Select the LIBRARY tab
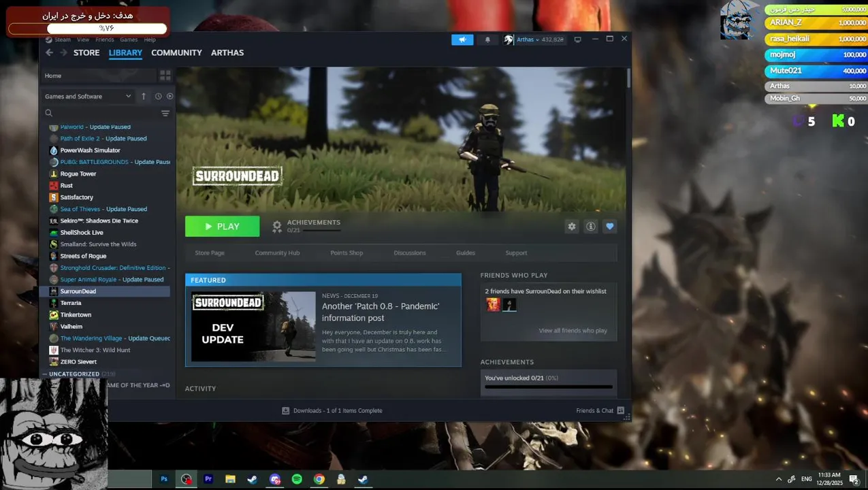 [125, 52]
